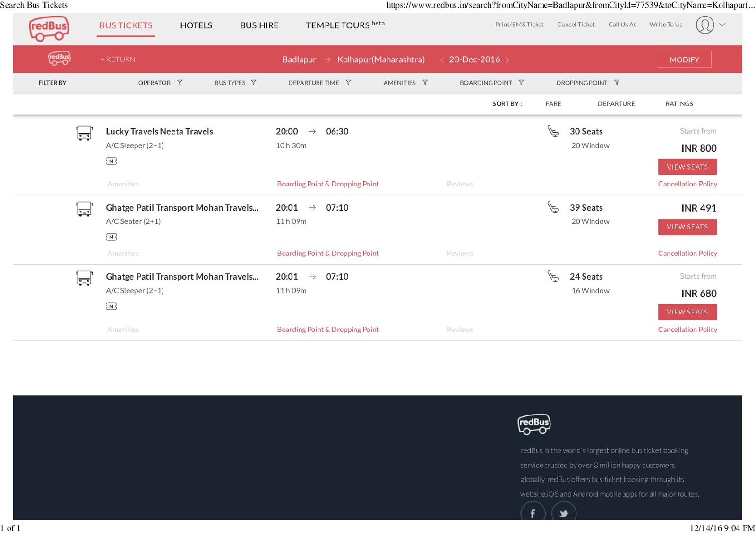The height and width of the screenshot is (534, 756).
Task: Click the date 20-Dec-2016 in the red bar
Action: pos(474,59)
